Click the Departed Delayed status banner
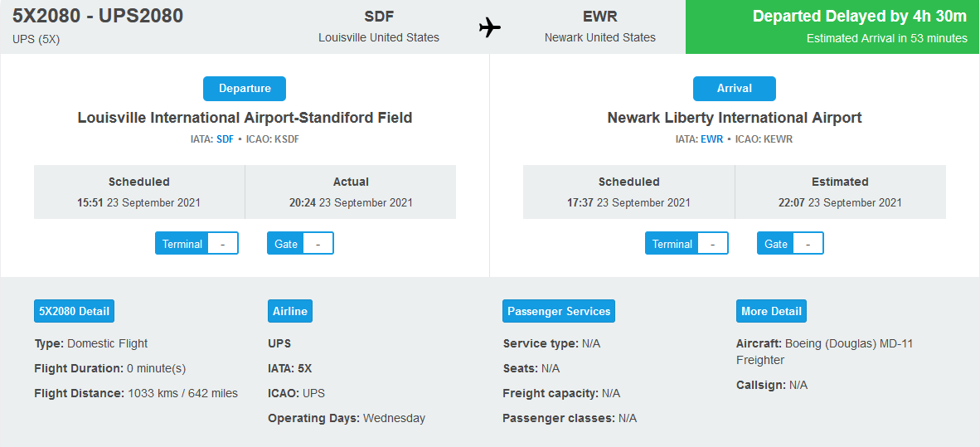Image resolution: width=980 pixels, height=447 pixels. (x=832, y=27)
